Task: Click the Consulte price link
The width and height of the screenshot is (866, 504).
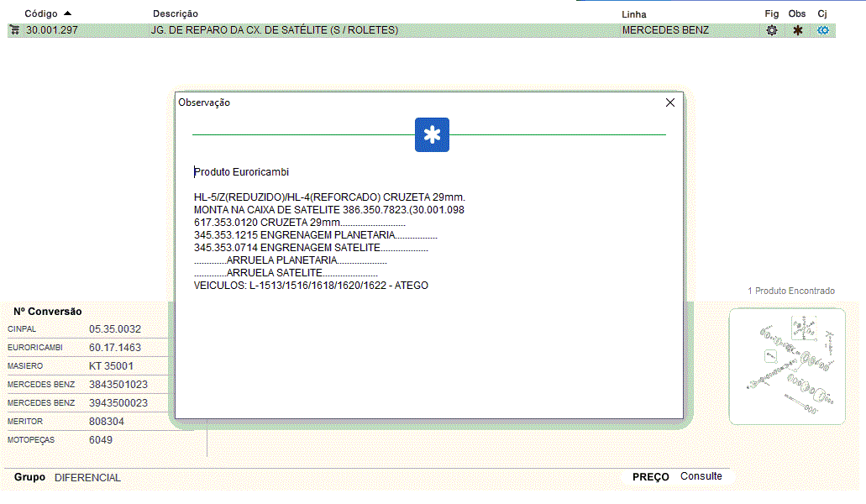Action: (701, 476)
